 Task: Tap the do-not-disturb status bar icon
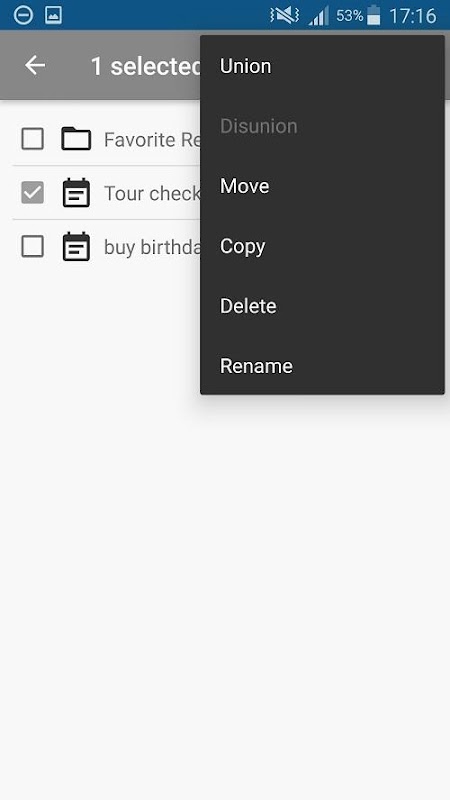coord(23,15)
